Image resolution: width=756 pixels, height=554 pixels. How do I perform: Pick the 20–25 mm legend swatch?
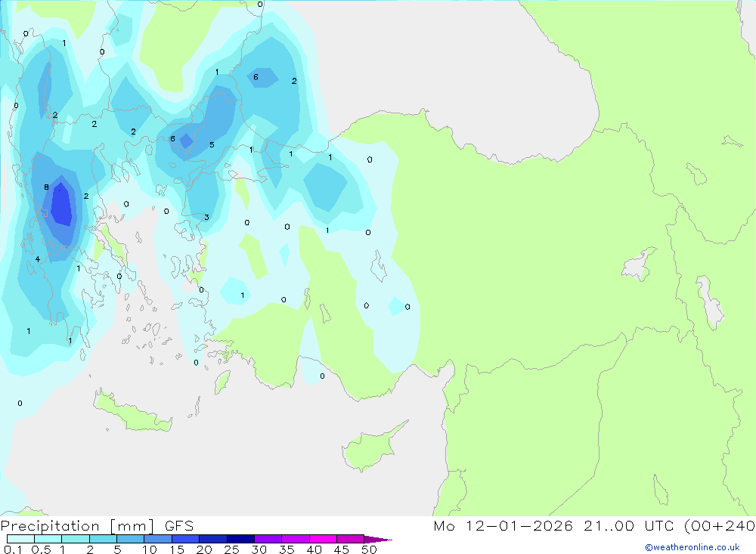[x=212, y=539]
